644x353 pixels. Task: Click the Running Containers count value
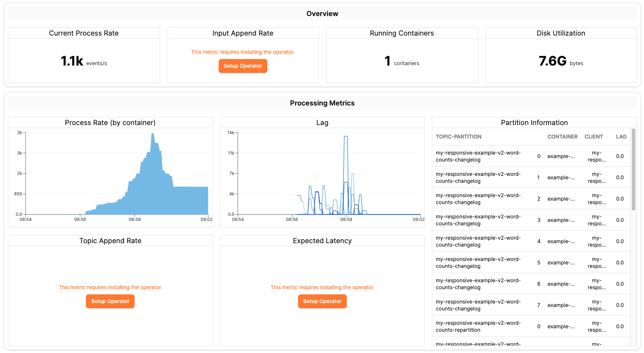(x=402, y=61)
